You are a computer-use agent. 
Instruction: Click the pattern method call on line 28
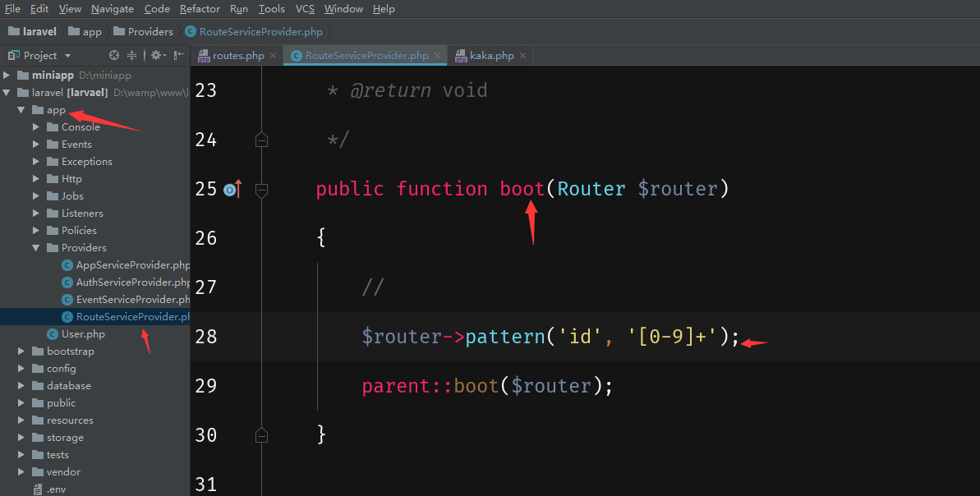coord(505,337)
